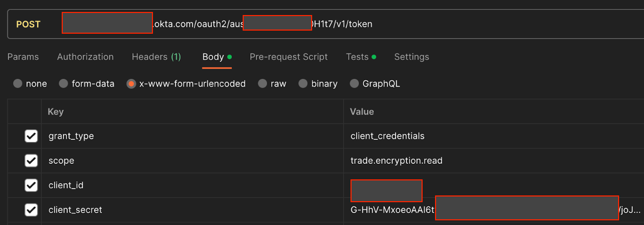644x225 pixels.
Task: Switch to the Params tab
Action: pos(23,57)
